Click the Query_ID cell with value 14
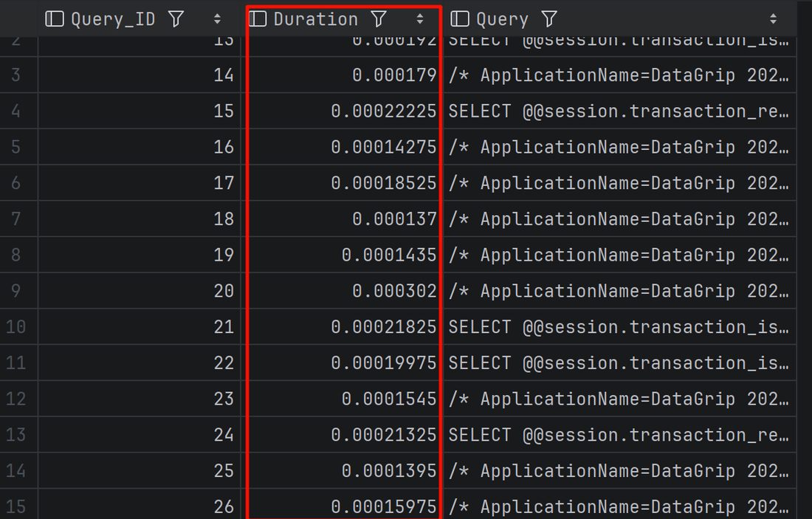This screenshot has height=519, width=812. click(x=140, y=75)
